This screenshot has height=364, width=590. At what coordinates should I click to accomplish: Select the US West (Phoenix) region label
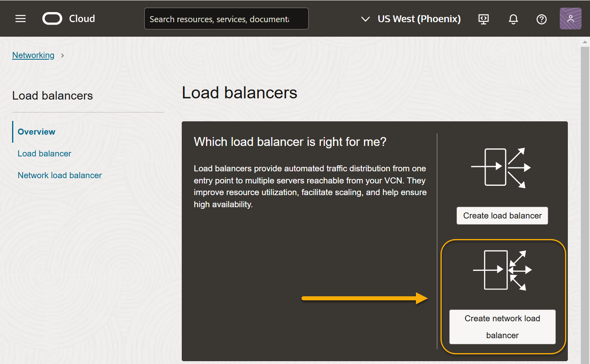419,19
